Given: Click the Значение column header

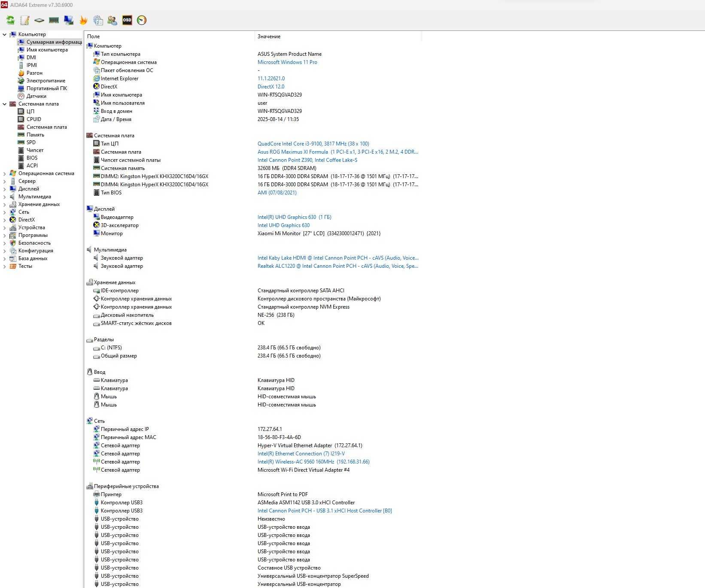Looking at the screenshot, I should (338, 36).
